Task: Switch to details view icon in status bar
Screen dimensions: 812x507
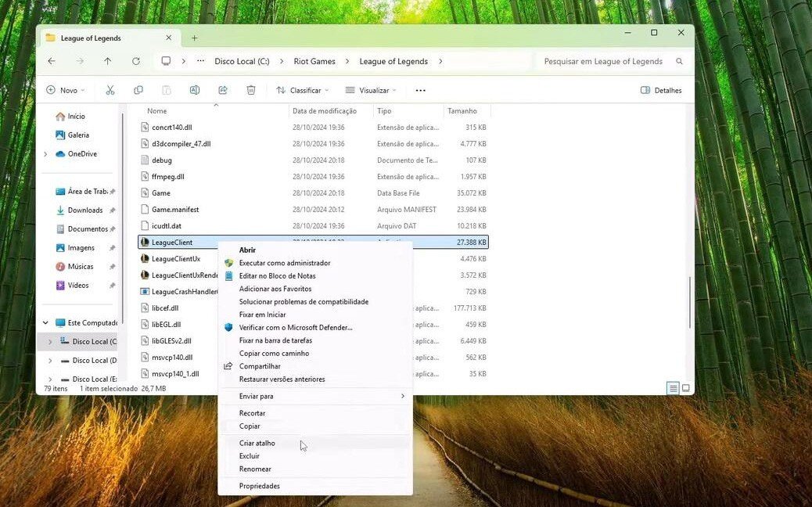Action: [673, 388]
